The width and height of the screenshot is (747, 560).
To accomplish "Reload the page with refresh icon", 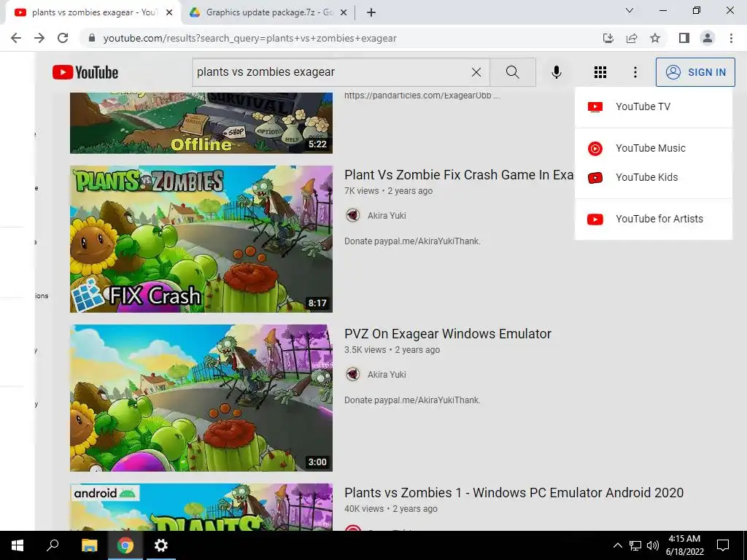I will (63, 38).
